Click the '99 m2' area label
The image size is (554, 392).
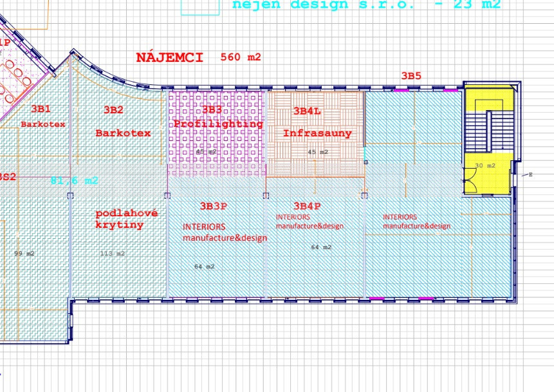point(24,254)
